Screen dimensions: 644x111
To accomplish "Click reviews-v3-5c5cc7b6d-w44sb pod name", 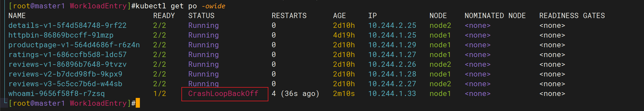I will pyautogui.click(x=65, y=84).
